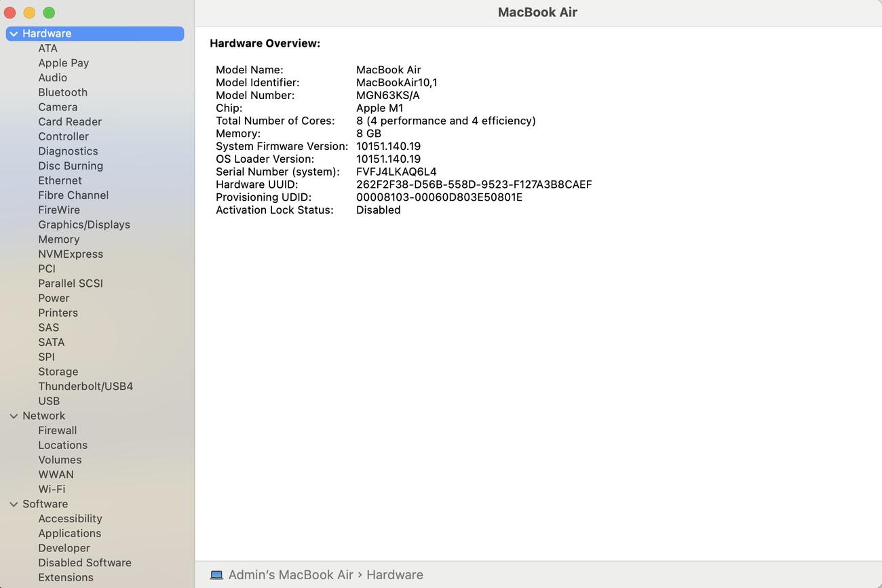The image size is (882, 588).
Task: Click the 8 GB memory value
Action: 368,134
